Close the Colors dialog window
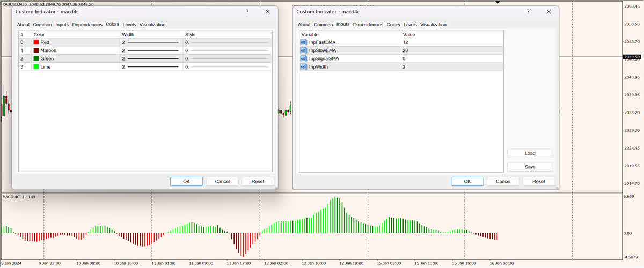This screenshot has width=644, height=268. click(267, 11)
